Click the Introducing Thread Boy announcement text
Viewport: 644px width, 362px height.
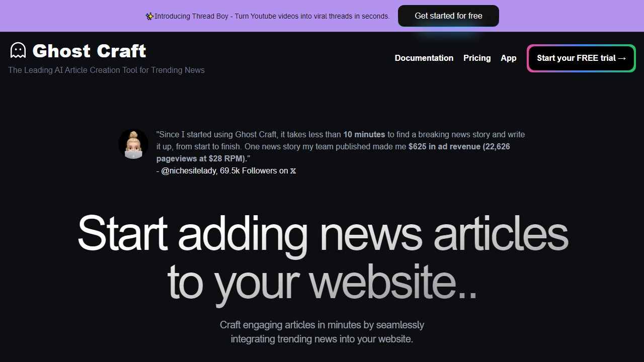click(x=272, y=16)
